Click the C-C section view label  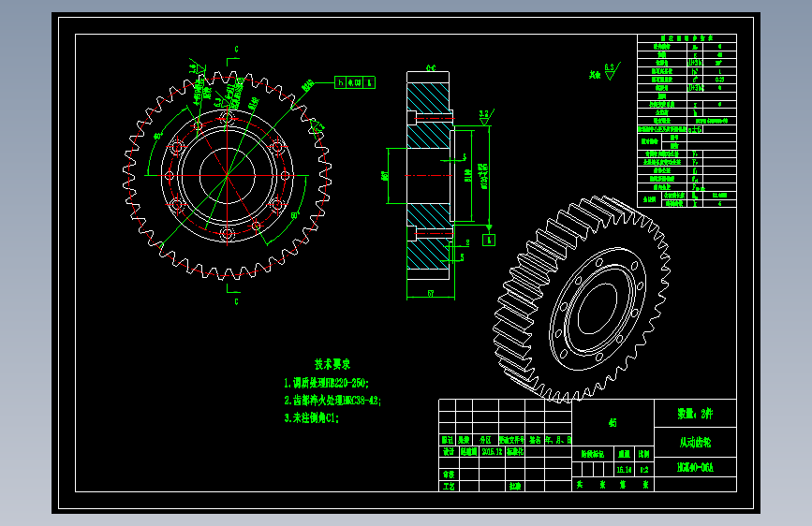431,67
